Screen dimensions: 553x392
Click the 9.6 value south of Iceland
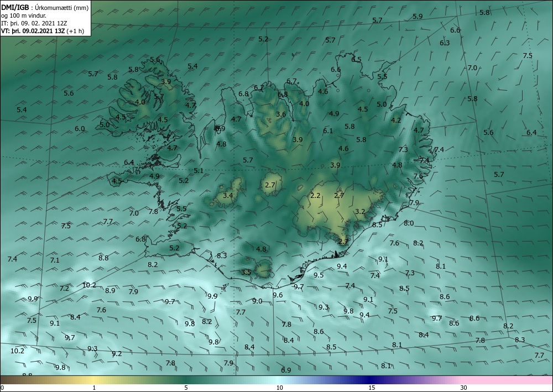[x=278, y=295]
